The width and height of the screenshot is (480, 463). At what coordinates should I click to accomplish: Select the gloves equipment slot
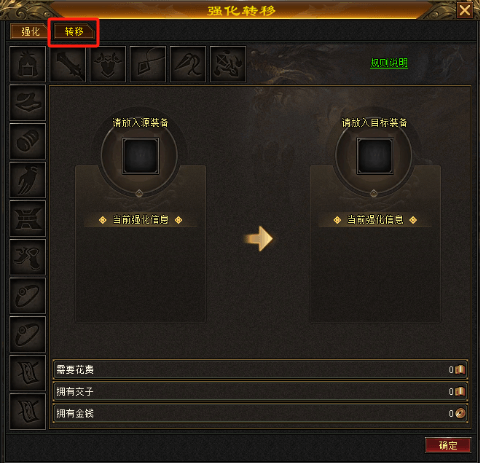point(27,180)
